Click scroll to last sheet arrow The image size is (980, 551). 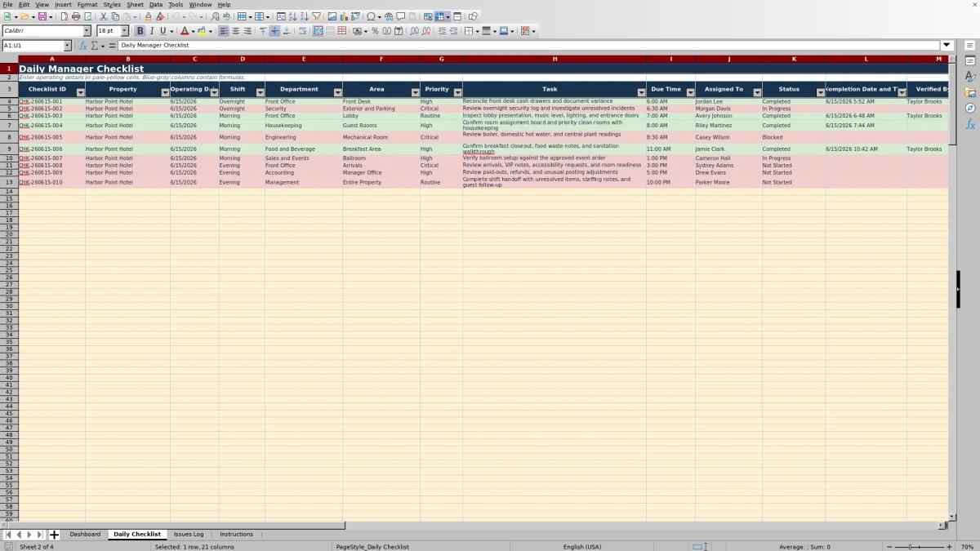click(x=39, y=535)
